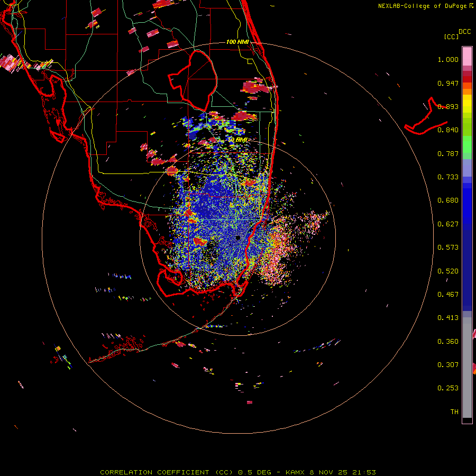
Task: Click the 21:53 timestamp
Action: pyautogui.click(x=364, y=472)
